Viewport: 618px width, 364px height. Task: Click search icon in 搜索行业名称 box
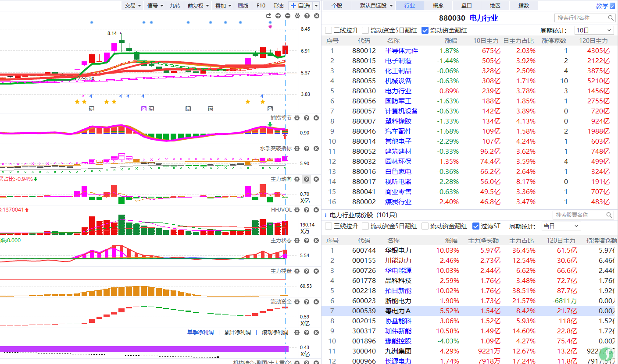(611, 18)
